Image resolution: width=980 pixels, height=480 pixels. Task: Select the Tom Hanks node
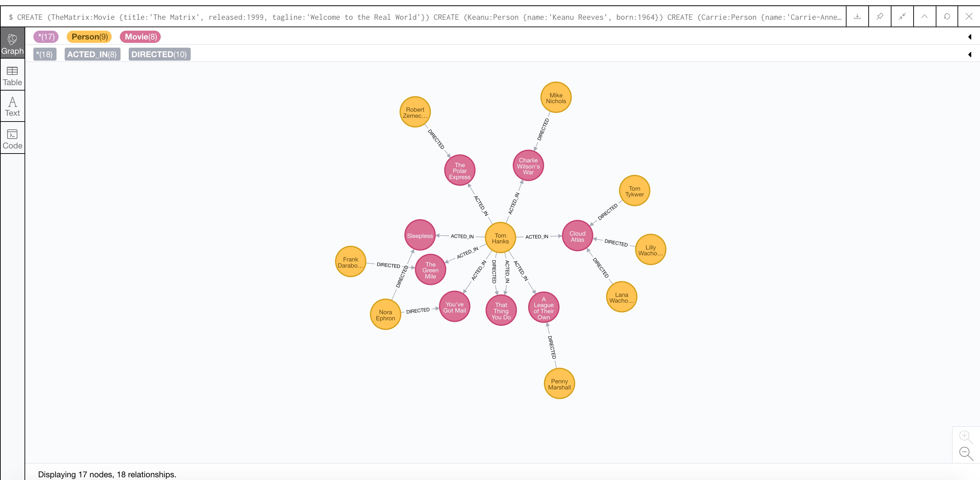(500, 237)
